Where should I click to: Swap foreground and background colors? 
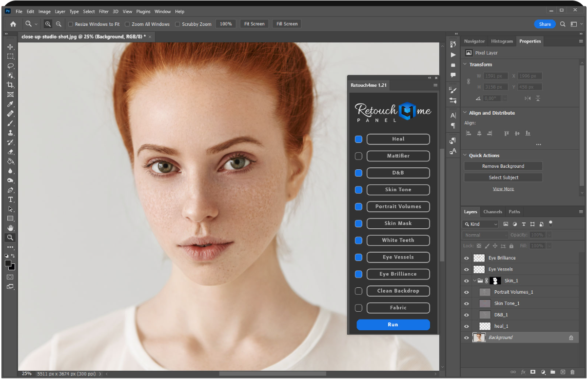point(13,256)
